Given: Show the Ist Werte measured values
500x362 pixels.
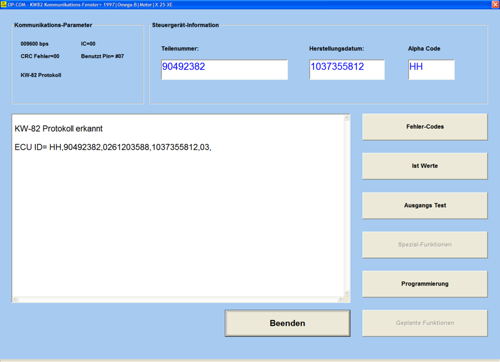Looking at the screenshot, I should (425, 166).
